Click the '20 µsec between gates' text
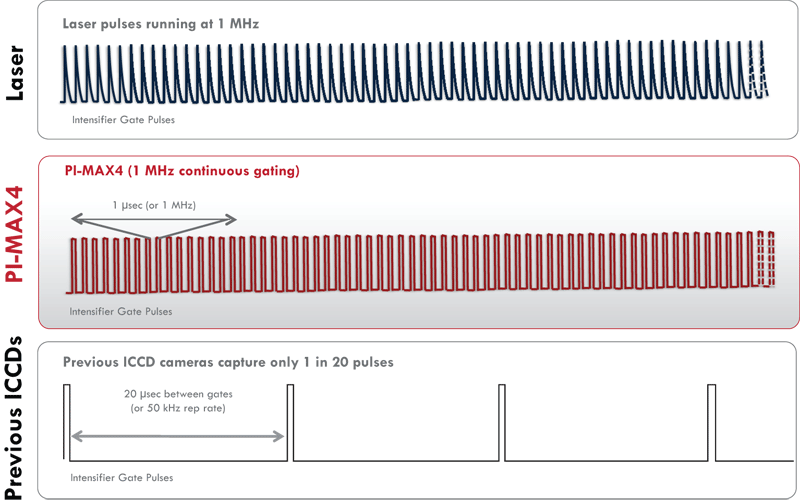 tap(178, 394)
